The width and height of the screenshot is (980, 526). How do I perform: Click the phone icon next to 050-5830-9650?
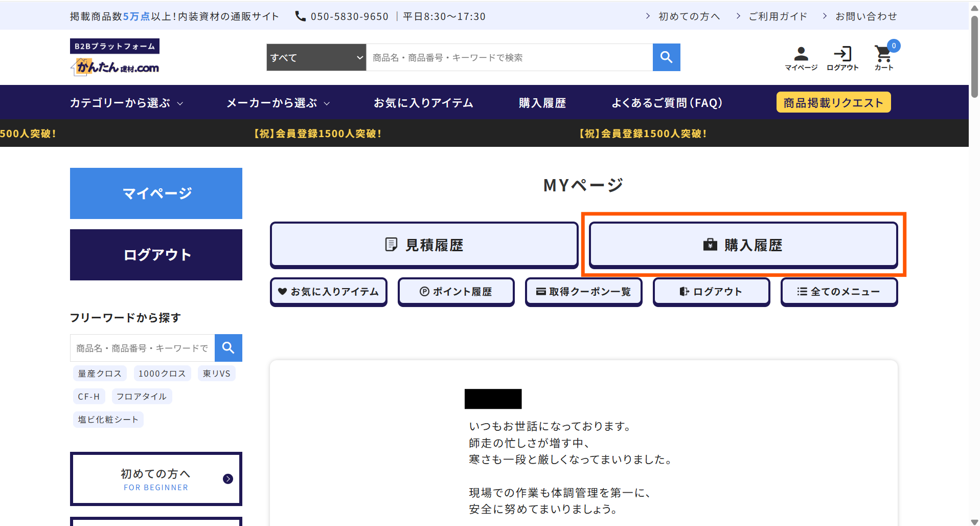pos(300,16)
